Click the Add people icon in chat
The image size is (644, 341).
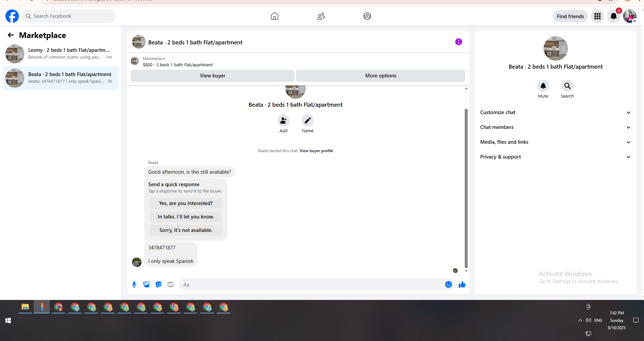pyautogui.click(x=283, y=121)
